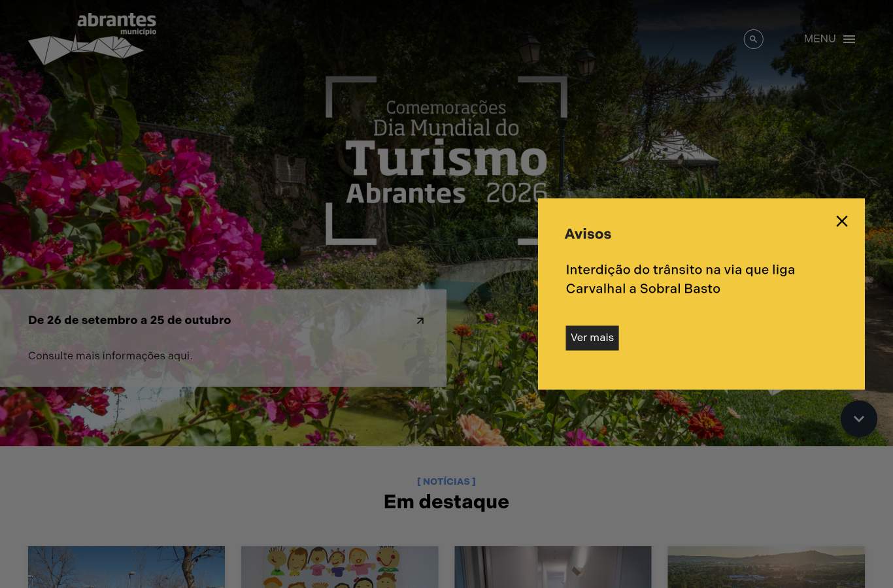Image resolution: width=893 pixels, height=588 pixels.
Task: Click the Ver mais button
Action: coord(592,338)
